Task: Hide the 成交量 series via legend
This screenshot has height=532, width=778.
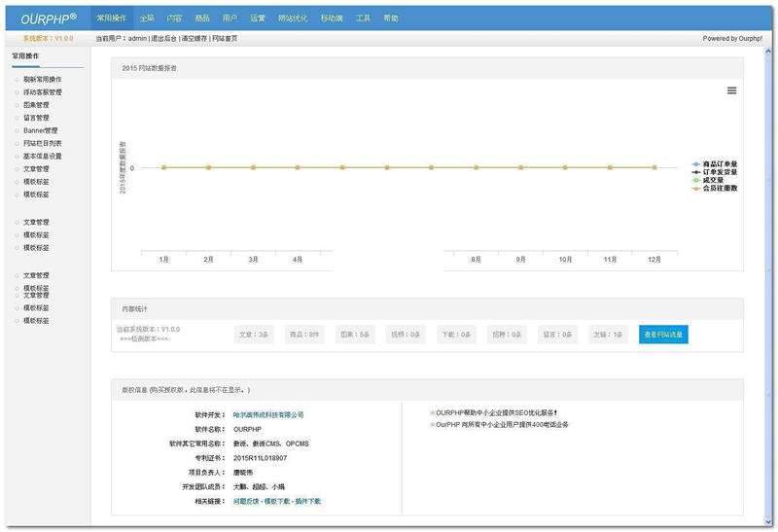Action: click(714, 180)
